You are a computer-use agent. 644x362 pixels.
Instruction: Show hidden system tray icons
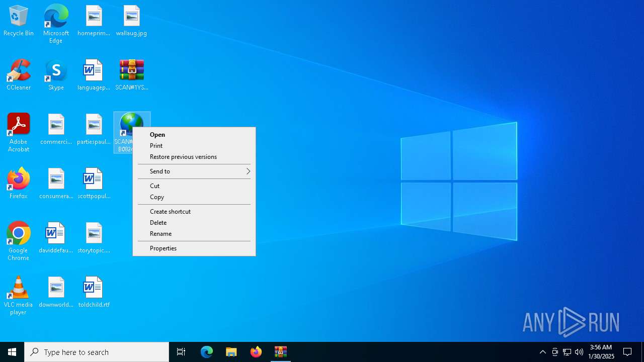(542, 352)
